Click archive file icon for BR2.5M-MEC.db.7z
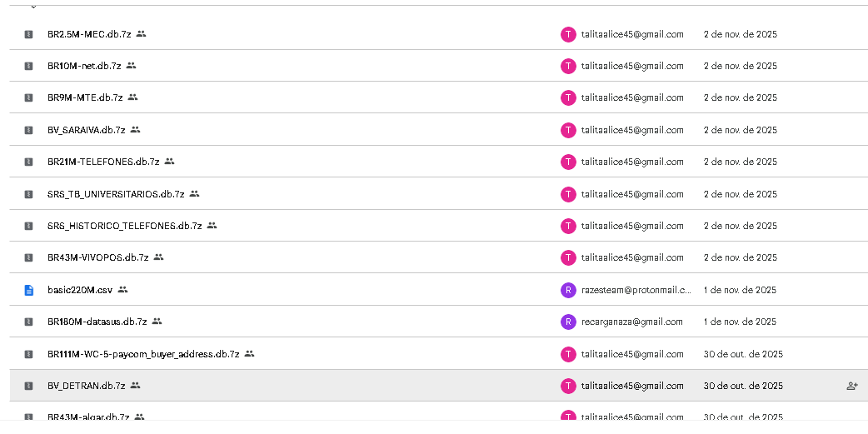The height and width of the screenshot is (434, 868). point(29,34)
